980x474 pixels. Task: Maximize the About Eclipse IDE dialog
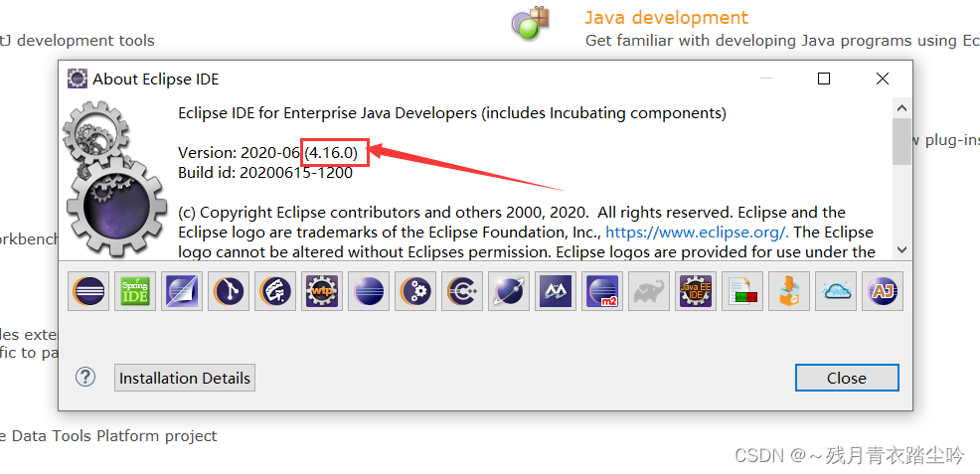(824, 79)
